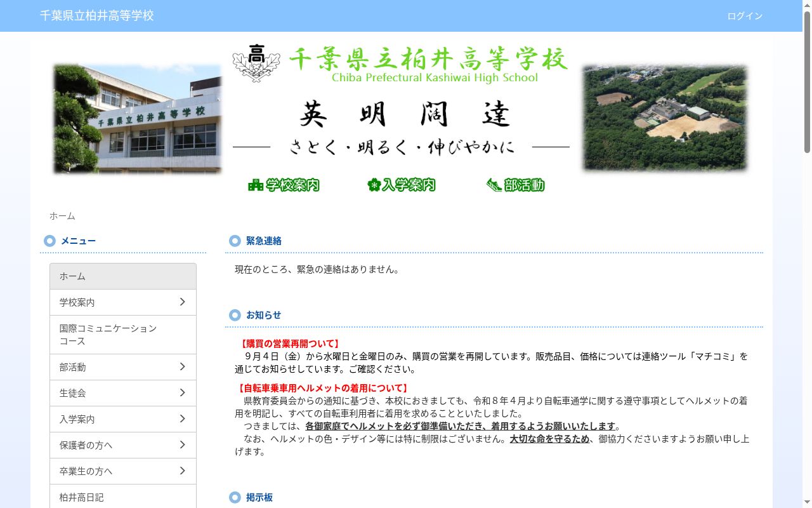The image size is (812, 508).
Task: Click the 現在のところ、緊急の連絡はありません text
Action: click(317, 269)
